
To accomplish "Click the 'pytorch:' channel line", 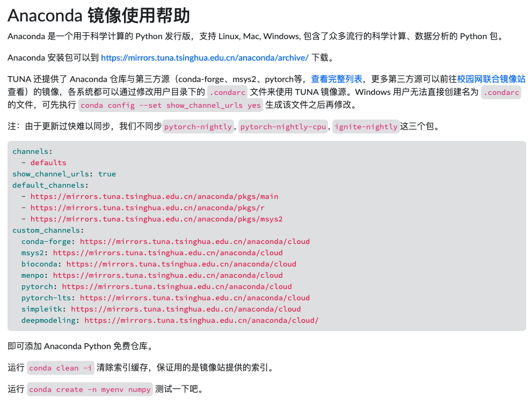I will pyautogui.click(x=157, y=286).
